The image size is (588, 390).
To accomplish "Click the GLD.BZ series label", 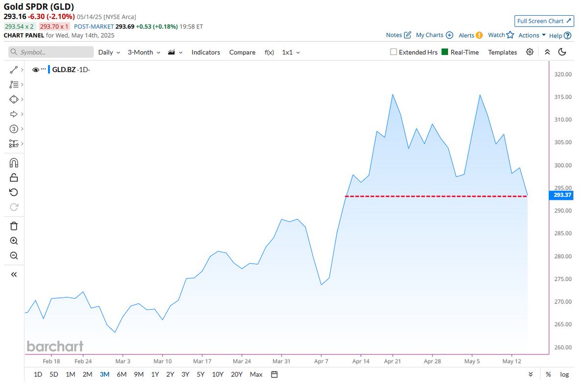I will coord(64,70).
